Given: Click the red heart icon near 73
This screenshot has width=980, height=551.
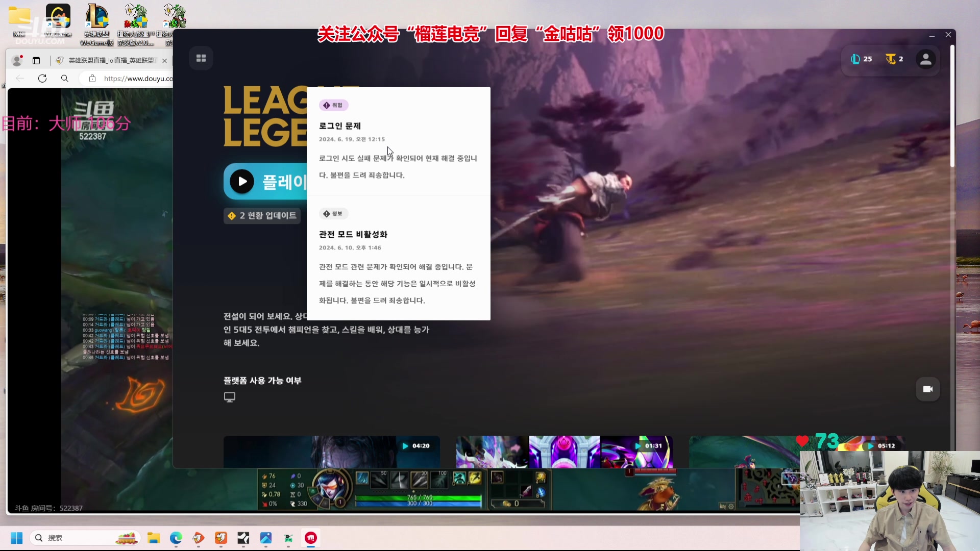Looking at the screenshot, I should click(x=802, y=441).
